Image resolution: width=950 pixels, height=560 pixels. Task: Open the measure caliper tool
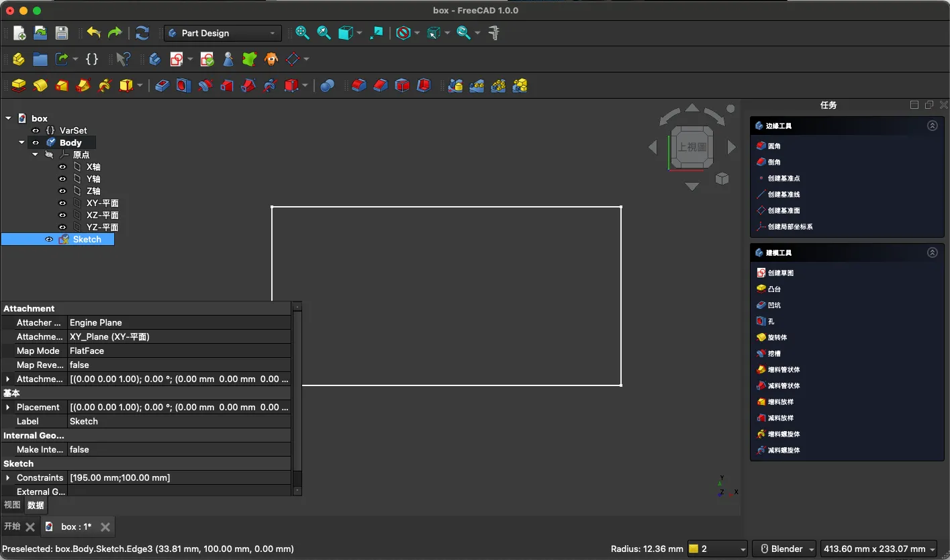pos(495,33)
